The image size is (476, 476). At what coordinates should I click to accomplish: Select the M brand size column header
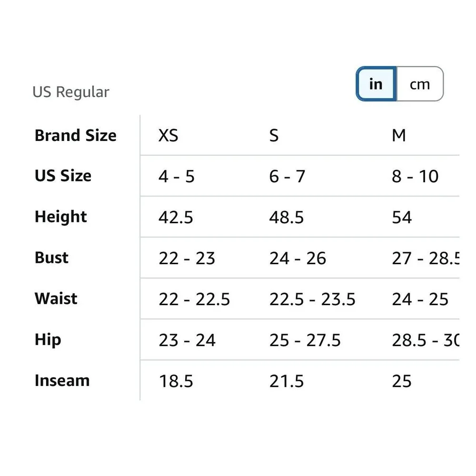click(x=399, y=135)
